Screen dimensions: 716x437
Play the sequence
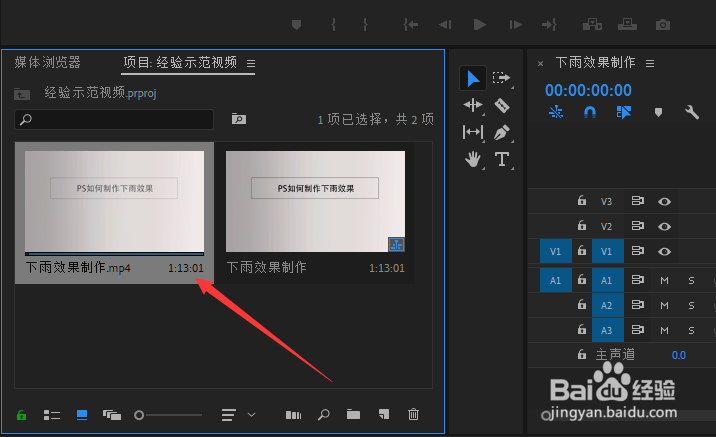[479, 24]
